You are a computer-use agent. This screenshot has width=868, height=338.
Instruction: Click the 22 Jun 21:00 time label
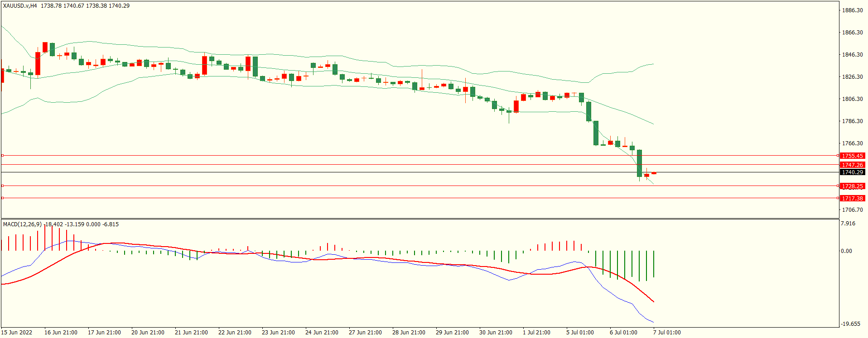(235, 333)
